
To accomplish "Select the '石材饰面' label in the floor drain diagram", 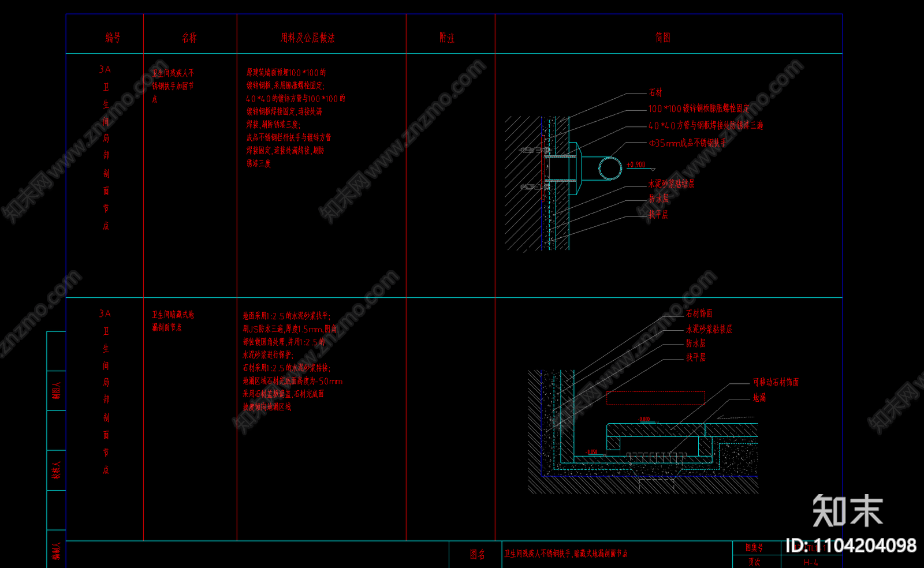I will click(699, 313).
